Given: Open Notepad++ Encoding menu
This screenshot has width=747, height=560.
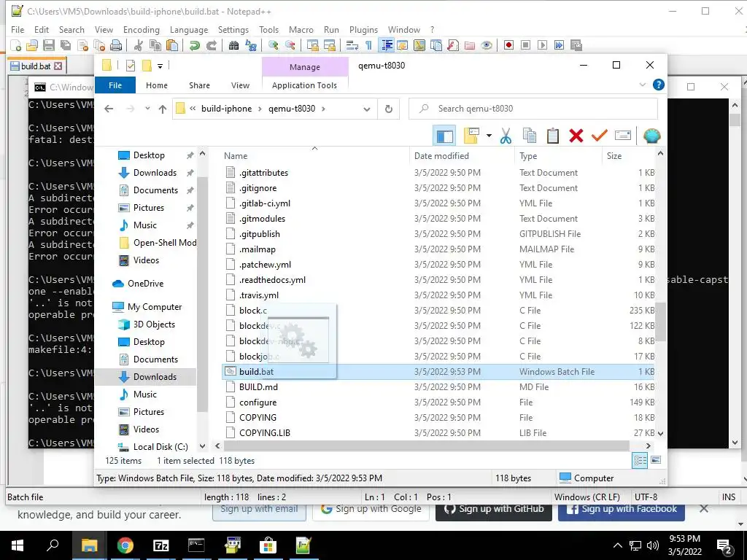Looking at the screenshot, I should click(142, 29).
